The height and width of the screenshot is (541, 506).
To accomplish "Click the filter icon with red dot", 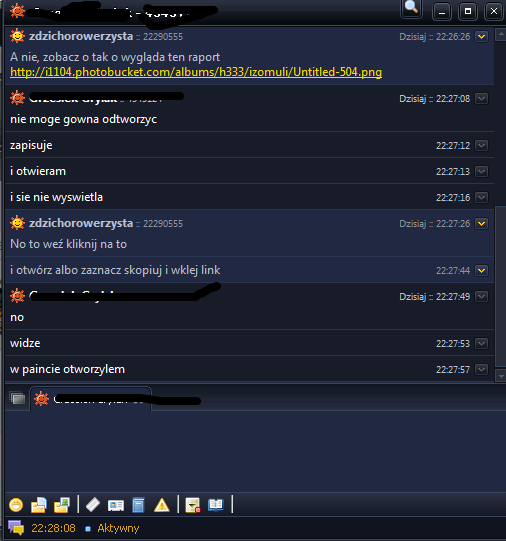I will (193, 505).
